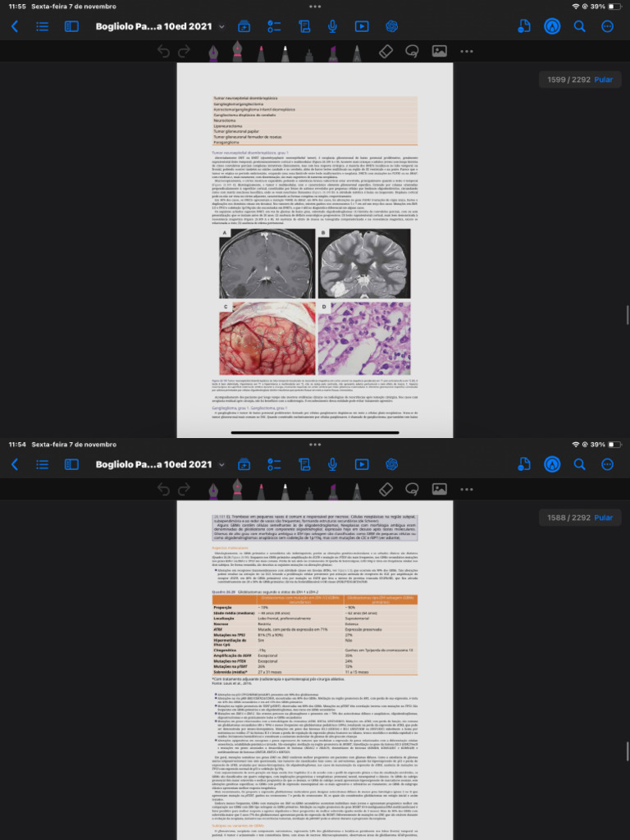
Task: Undo last stroke in page 1588 view
Action: [x=163, y=490]
